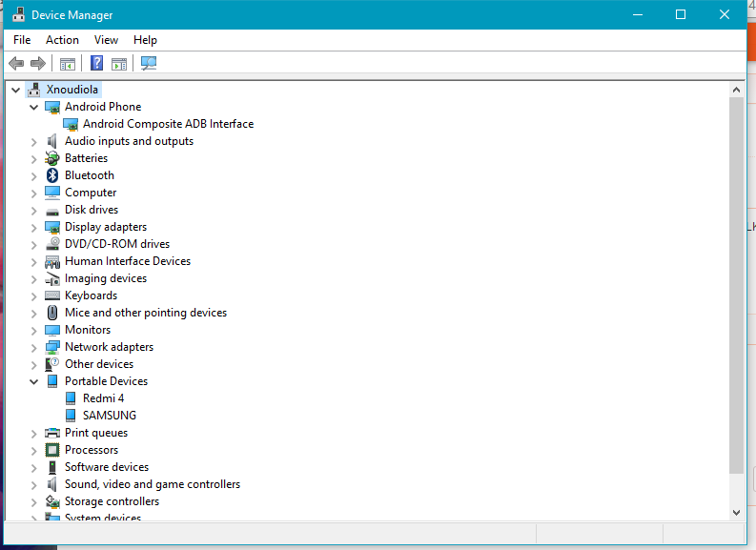Select the Other devices category
Image resolution: width=756 pixels, height=550 pixels.
(98, 364)
